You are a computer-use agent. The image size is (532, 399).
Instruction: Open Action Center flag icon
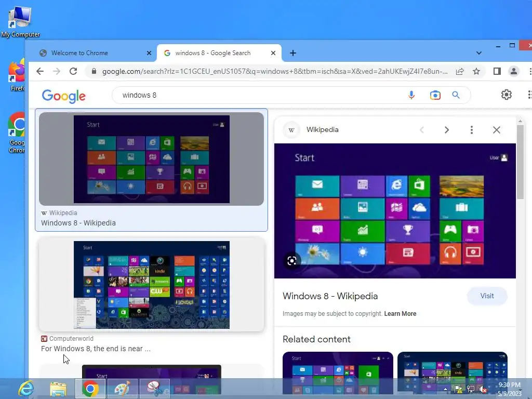[458, 389]
